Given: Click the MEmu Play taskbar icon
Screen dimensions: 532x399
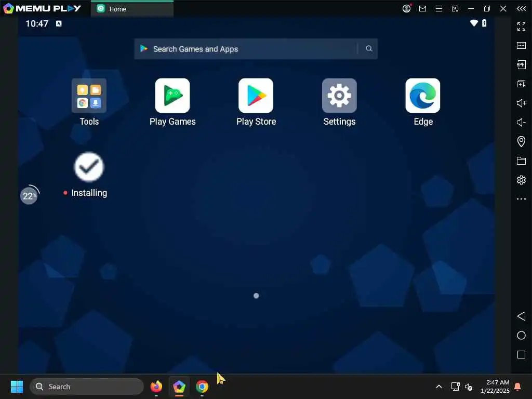Looking at the screenshot, I should pos(179,387).
